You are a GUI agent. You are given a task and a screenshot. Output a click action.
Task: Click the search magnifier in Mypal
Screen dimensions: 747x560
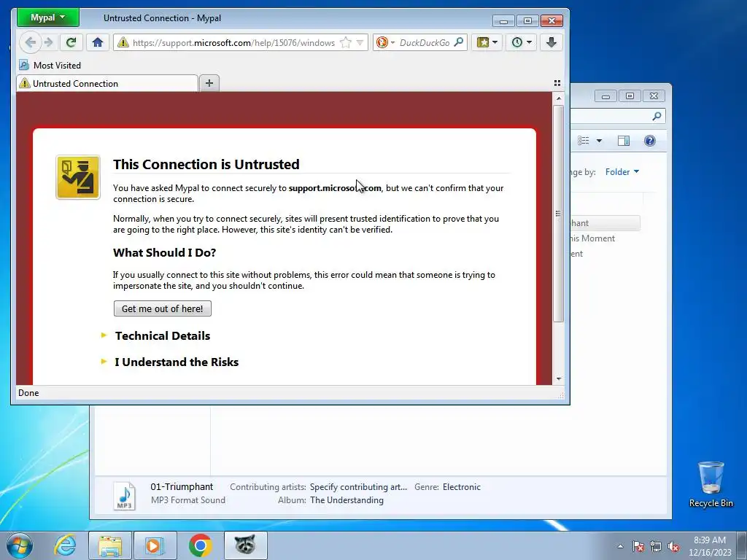458,42
